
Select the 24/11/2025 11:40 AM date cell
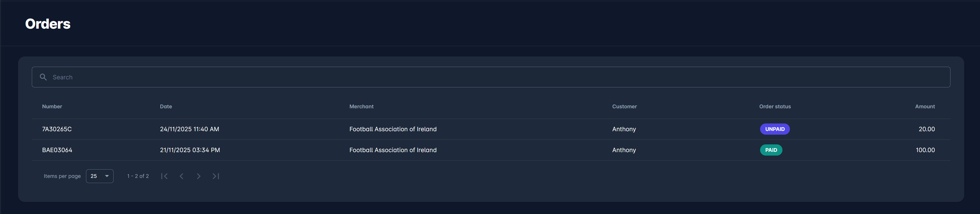(190, 129)
